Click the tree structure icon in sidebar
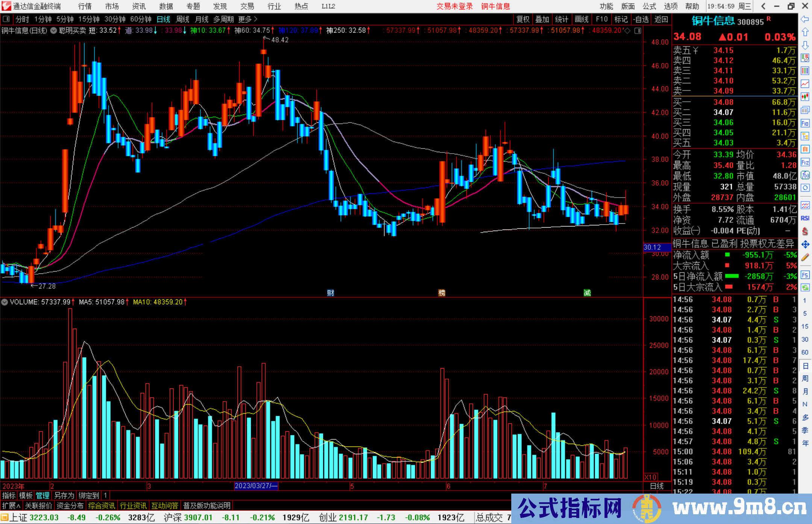Viewport: 812px width, 524px height. tap(805, 136)
